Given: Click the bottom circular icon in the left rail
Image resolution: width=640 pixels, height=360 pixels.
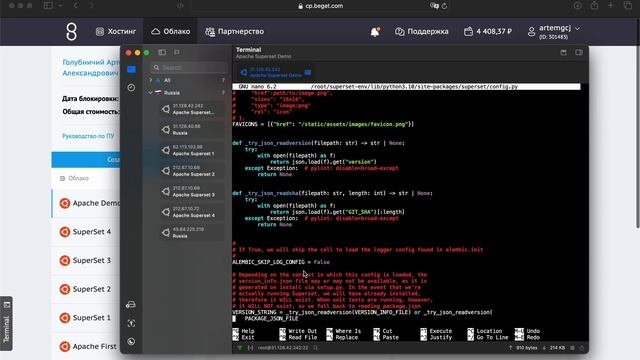Looking at the screenshot, I should coord(131,342).
